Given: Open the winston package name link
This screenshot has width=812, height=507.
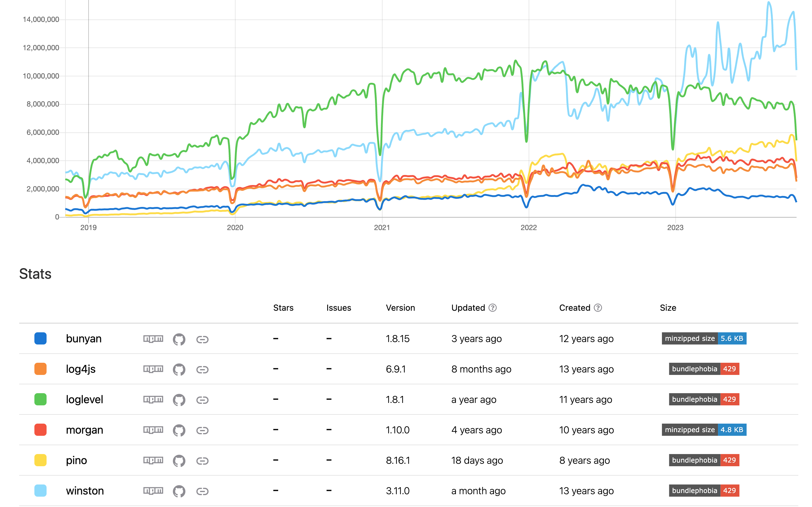Looking at the screenshot, I should (85, 491).
